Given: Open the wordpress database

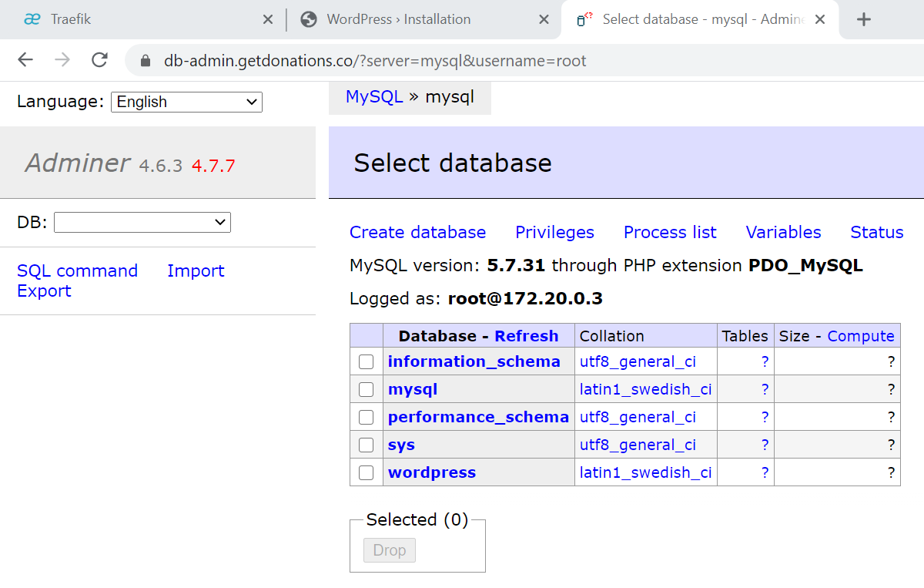Looking at the screenshot, I should [432, 472].
